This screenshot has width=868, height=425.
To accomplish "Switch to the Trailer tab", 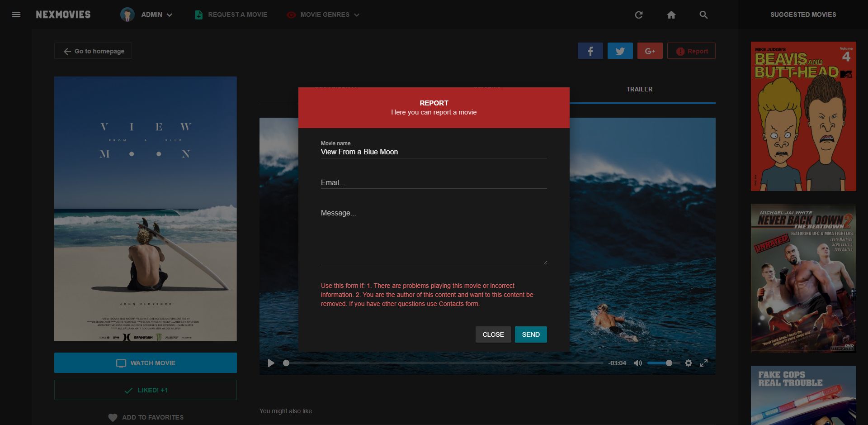I will [x=639, y=89].
